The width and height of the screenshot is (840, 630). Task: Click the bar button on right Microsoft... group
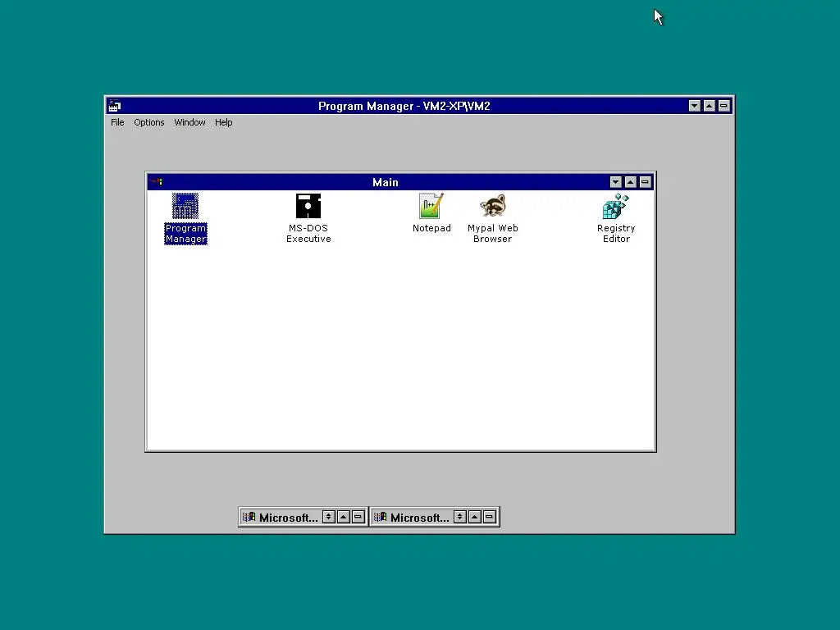coord(490,517)
